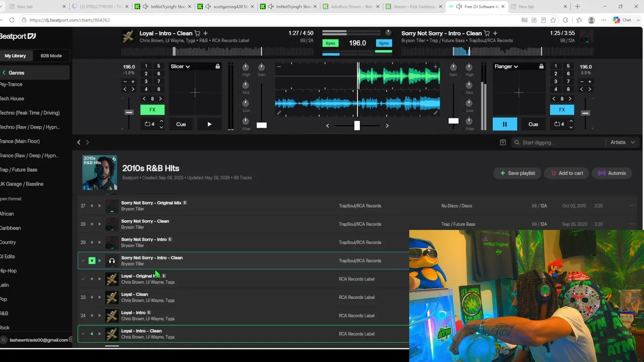Trigger hot cue 1 on left deck
This screenshot has height=362, width=644.
[146, 66]
